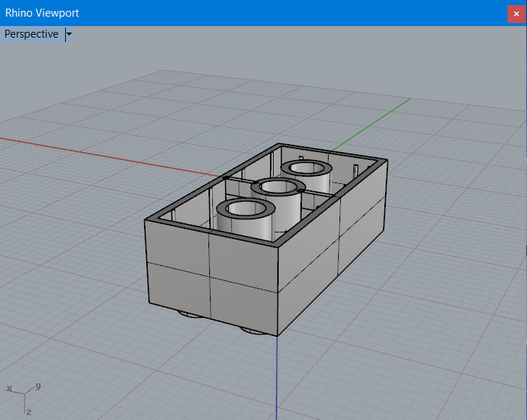Click the world axes icon

24,399
